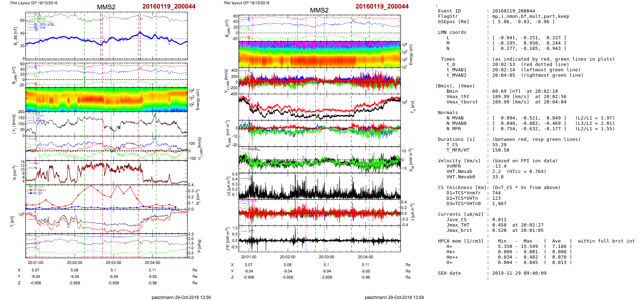644x300 pixels.
Task: Click the paschmann 29-Oct-2018 13:59 footer under right plot
Action: (394, 297)
